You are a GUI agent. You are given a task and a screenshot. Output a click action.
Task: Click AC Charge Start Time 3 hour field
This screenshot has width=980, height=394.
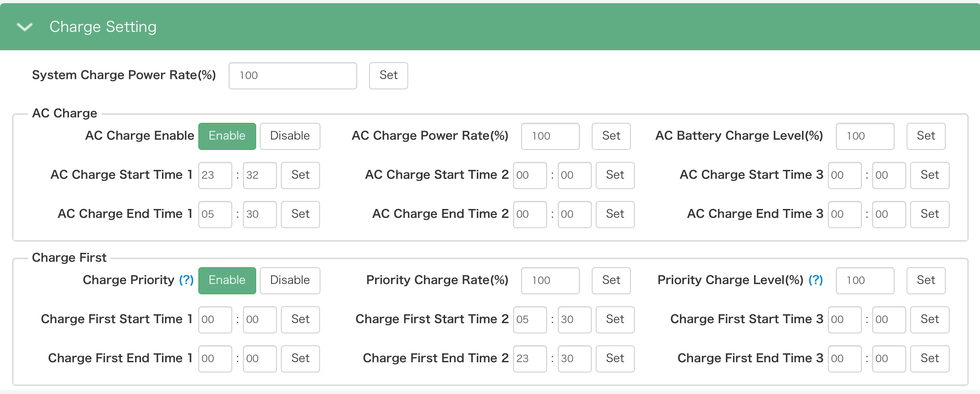click(845, 175)
